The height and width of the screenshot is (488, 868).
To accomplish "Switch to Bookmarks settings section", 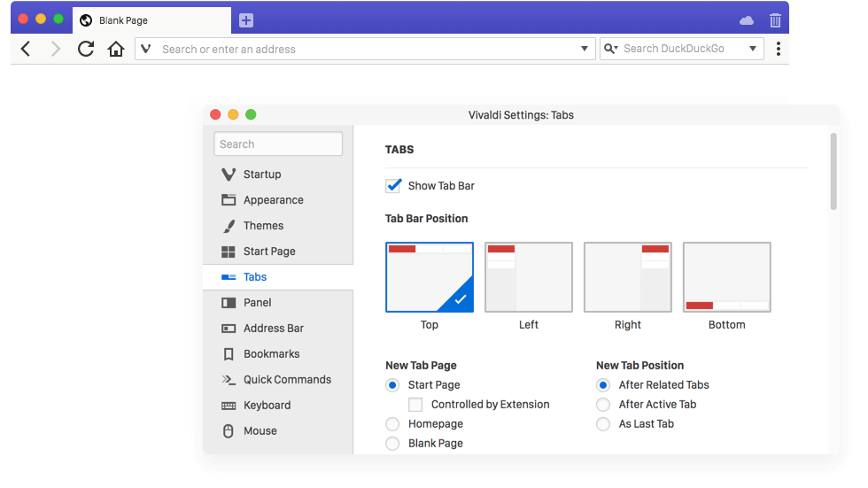I will pos(271,354).
